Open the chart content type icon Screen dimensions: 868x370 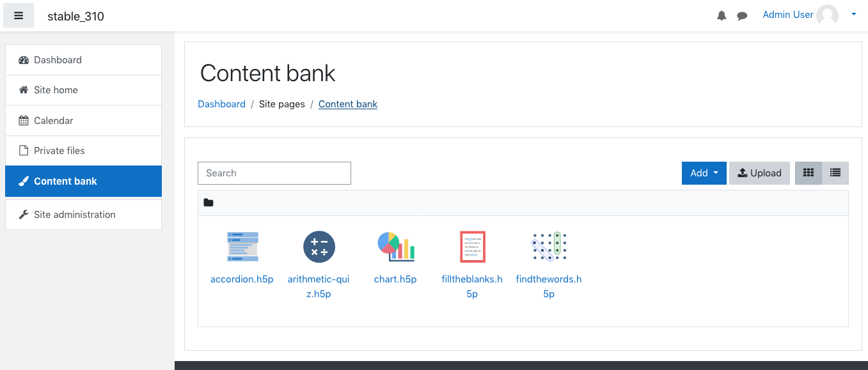[396, 247]
